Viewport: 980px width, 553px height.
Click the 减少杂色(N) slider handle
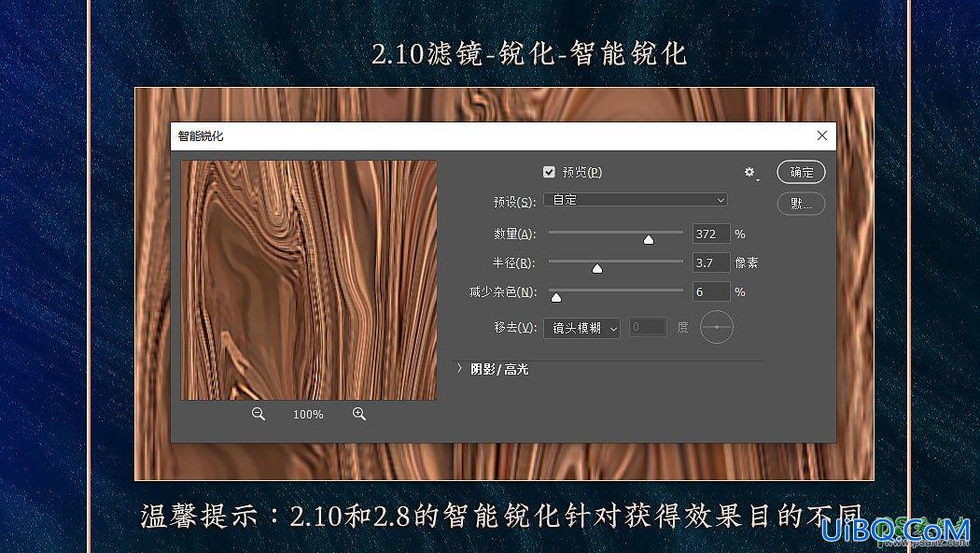pyautogui.click(x=555, y=297)
